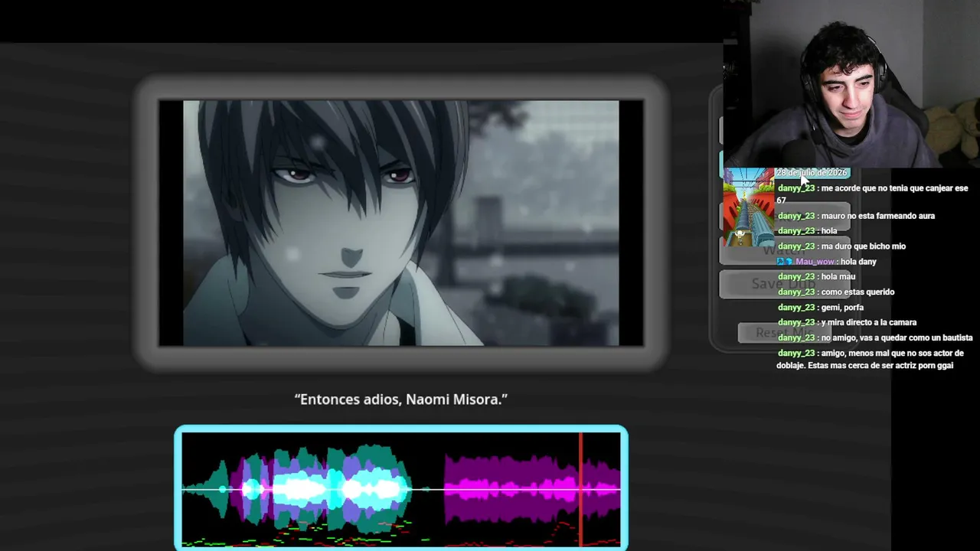Viewport: 980px width, 551px height.
Task: Click the Mau_wow chat badge icon
Action: [785, 262]
